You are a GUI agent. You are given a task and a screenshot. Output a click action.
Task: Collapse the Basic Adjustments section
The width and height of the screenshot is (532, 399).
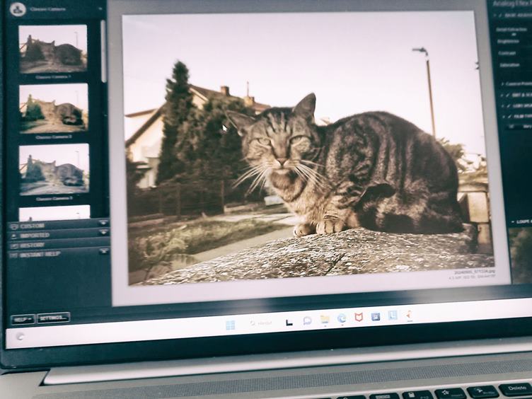(x=495, y=16)
